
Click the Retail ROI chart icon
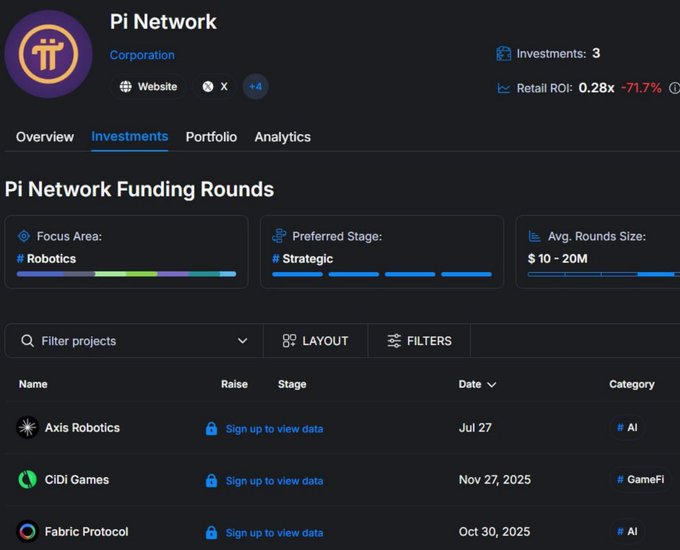503,88
